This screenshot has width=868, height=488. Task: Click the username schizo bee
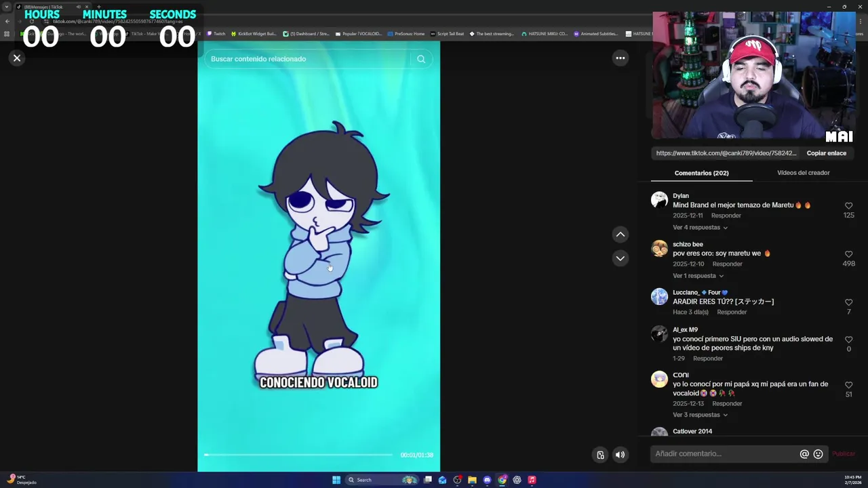(688, 244)
